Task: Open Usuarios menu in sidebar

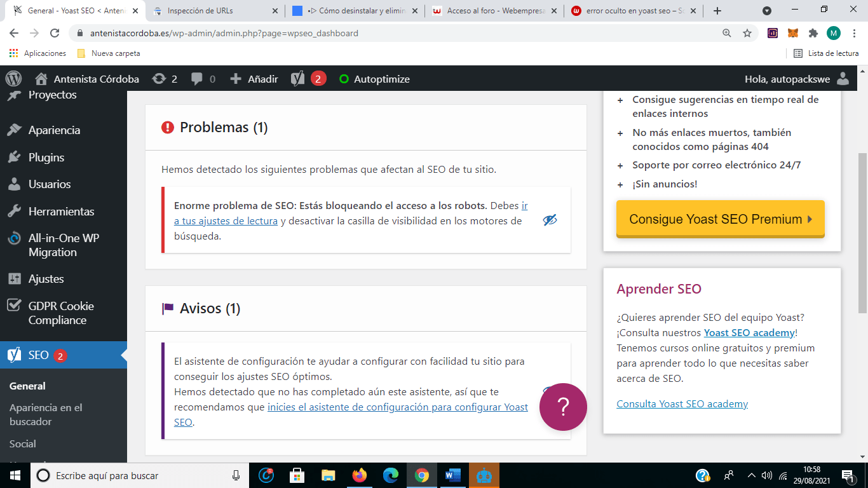Action: tap(50, 184)
